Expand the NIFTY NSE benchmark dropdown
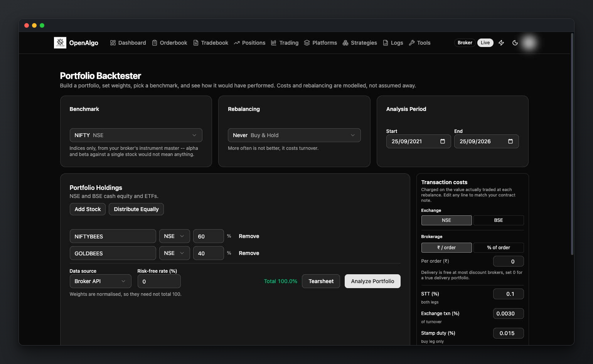This screenshot has height=364, width=593. [x=136, y=135]
